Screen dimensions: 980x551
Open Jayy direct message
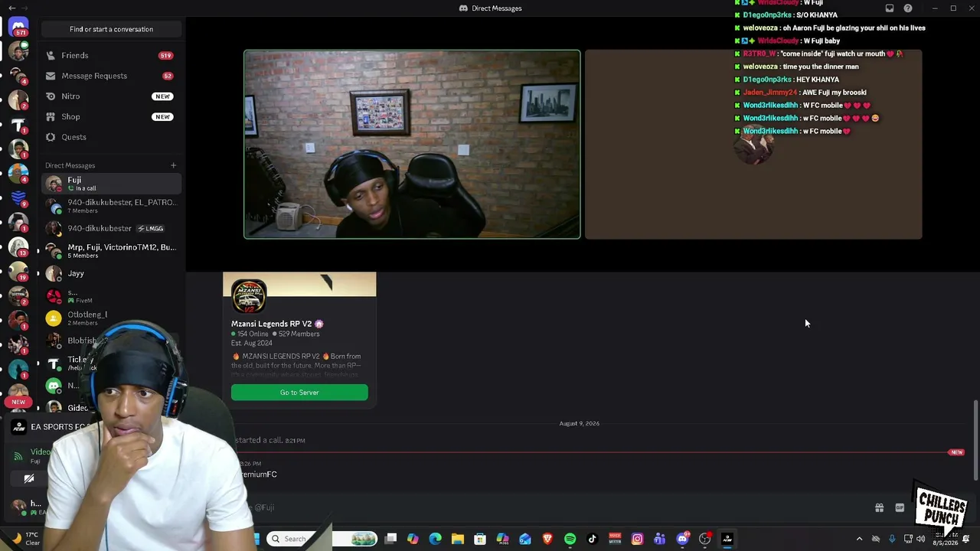tap(111, 273)
